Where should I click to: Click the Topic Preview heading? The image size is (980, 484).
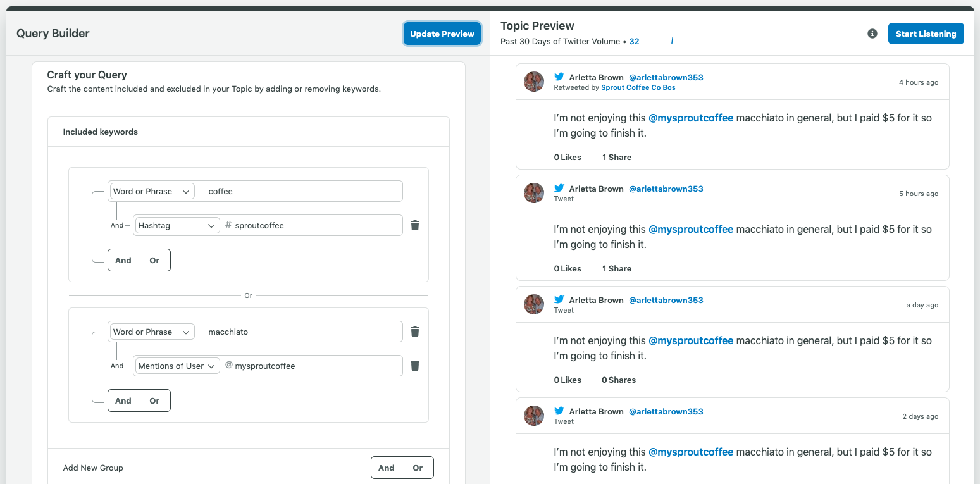537,26
